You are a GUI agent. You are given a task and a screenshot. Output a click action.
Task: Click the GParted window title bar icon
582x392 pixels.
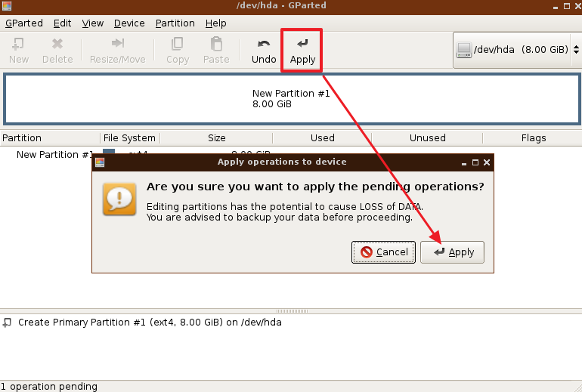point(7,6)
